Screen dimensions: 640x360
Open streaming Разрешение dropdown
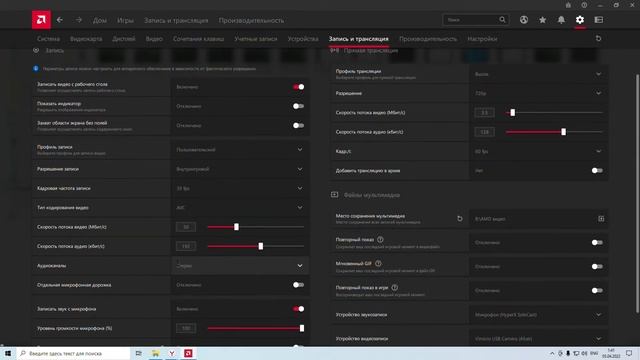click(x=538, y=93)
